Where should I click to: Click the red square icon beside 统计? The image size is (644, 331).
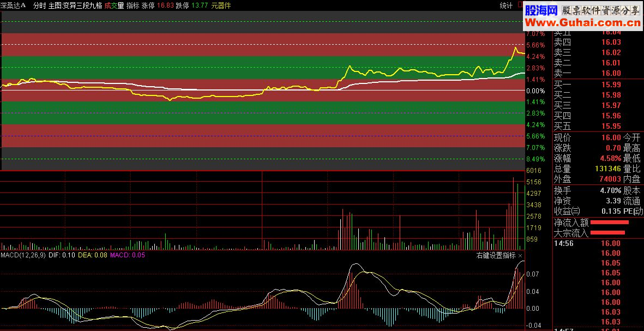click(520, 4)
